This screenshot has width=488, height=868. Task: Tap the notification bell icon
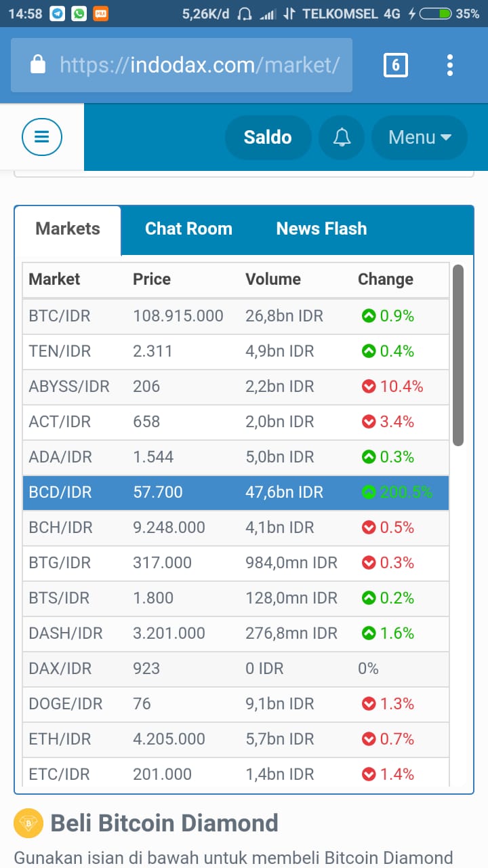342,137
